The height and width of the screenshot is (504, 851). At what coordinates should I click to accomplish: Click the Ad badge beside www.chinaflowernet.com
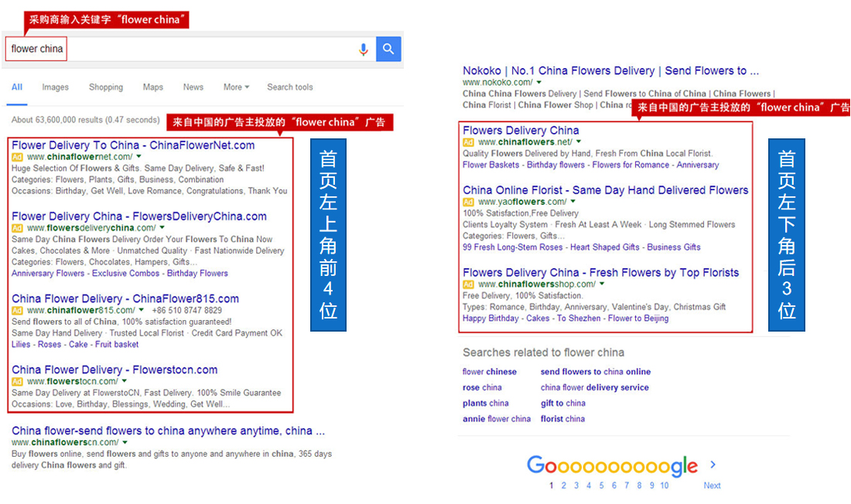17,157
